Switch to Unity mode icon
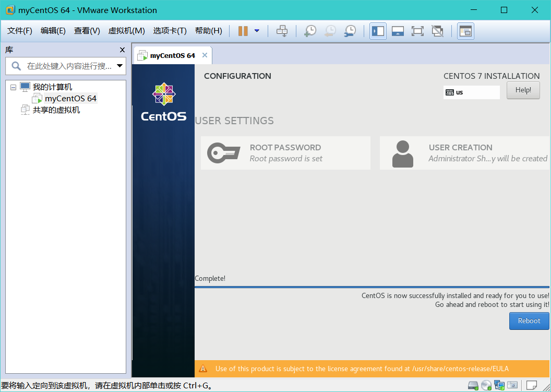 pyautogui.click(x=437, y=31)
